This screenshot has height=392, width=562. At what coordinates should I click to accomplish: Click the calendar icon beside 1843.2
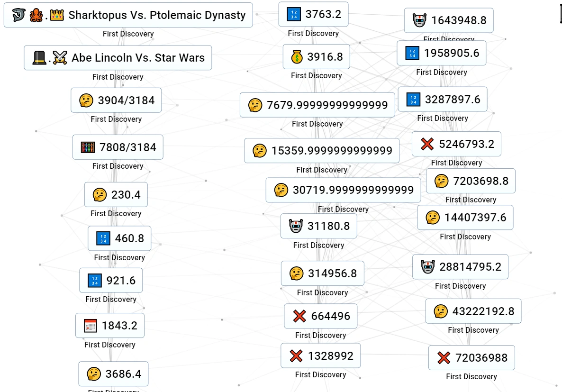(90, 326)
